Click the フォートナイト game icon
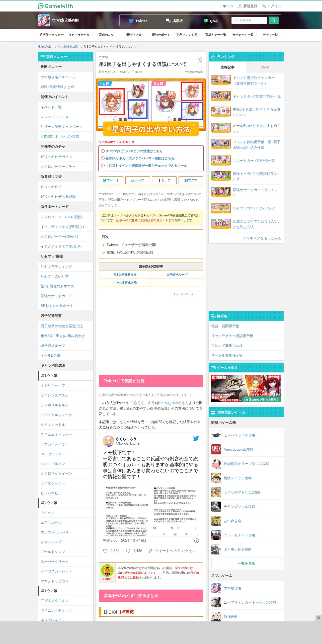The image size is (322, 644). pos(216,535)
